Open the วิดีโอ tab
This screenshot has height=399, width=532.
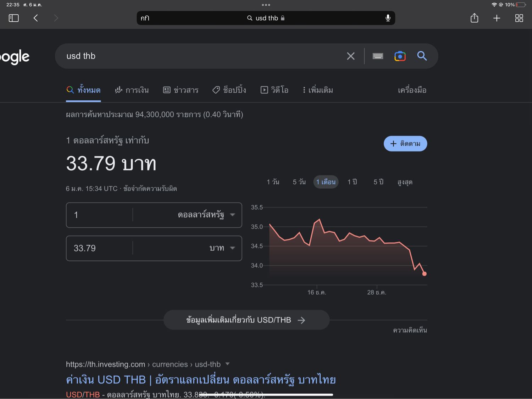coord(274,90)
